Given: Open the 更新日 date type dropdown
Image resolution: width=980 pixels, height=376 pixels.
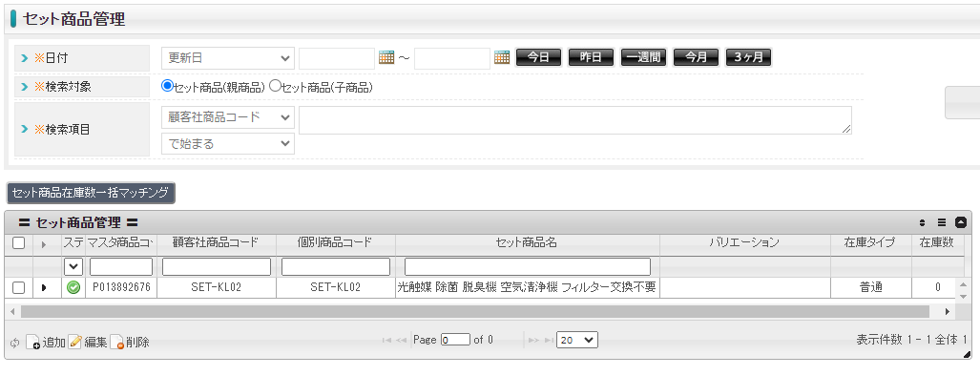Looking at the screenshot, I should 228,58.
